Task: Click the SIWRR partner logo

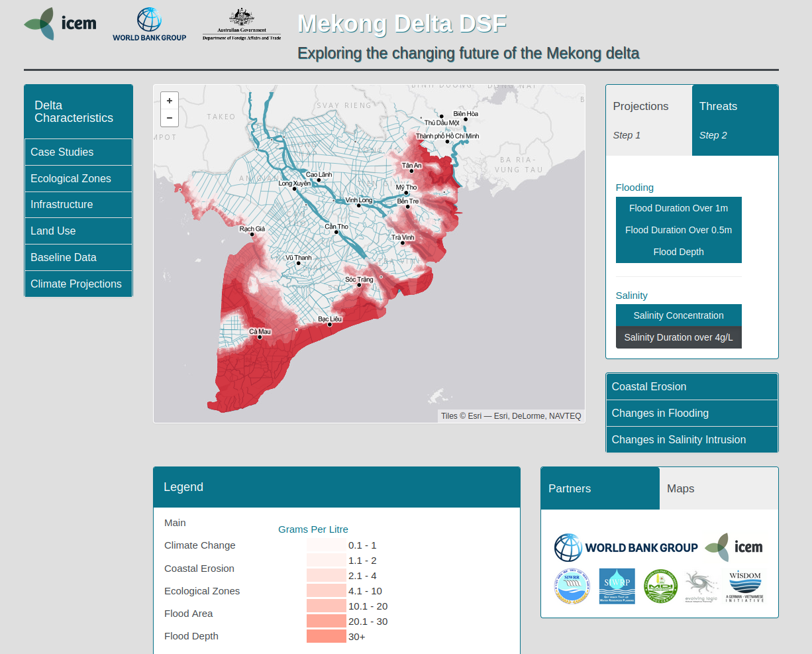Action: click(572, 586)
